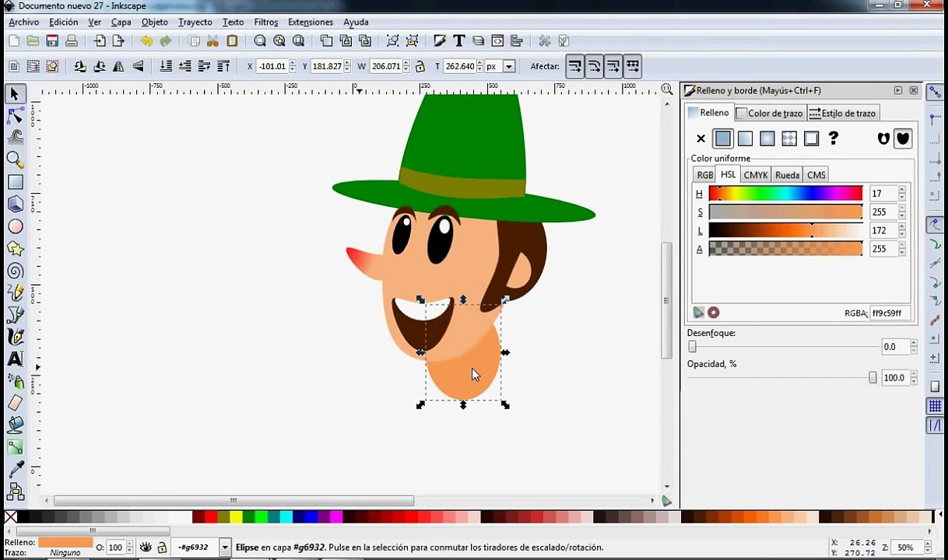Select the no paint X option
This screenshot has width=948, height=560.
[700, 138]
